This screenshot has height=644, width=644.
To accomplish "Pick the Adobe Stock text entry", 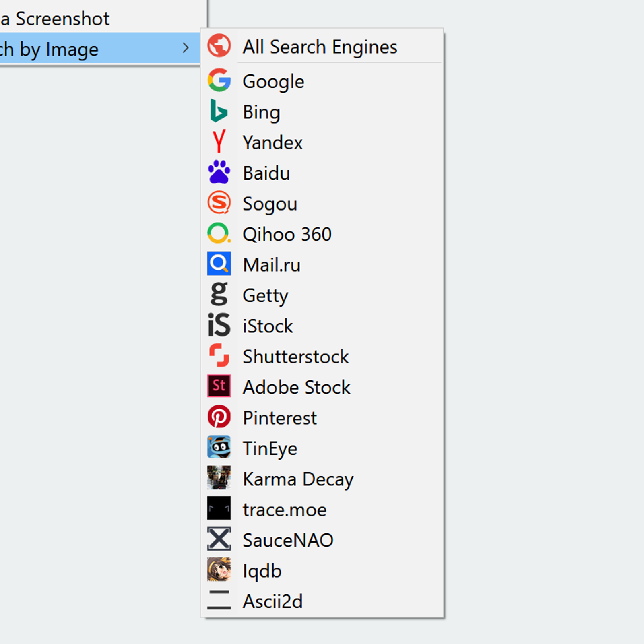I will point(297,388).
